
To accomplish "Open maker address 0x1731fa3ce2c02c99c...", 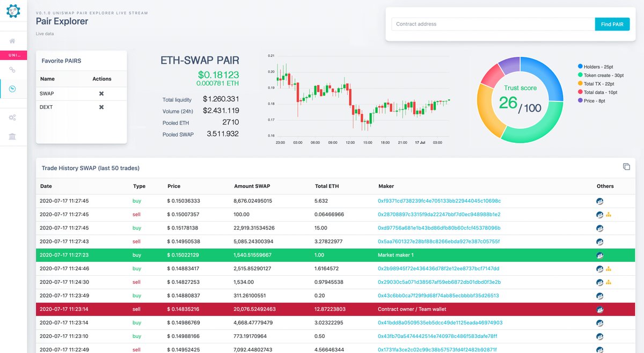I will [438, 350].
